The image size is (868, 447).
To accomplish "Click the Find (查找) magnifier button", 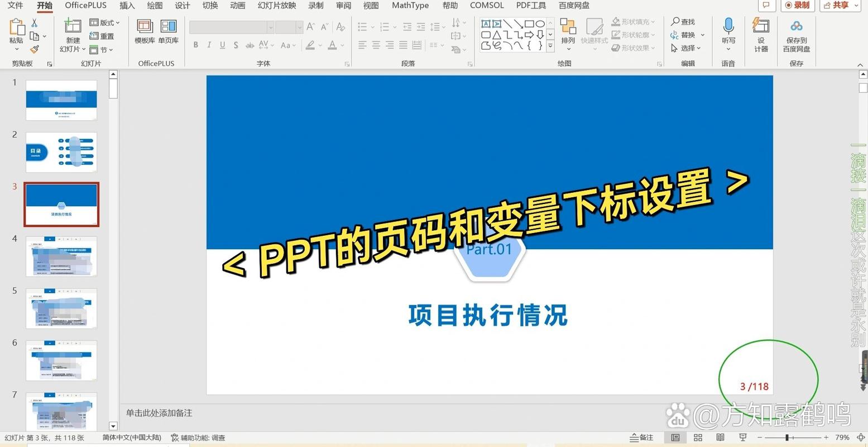I will pos(683,21).
